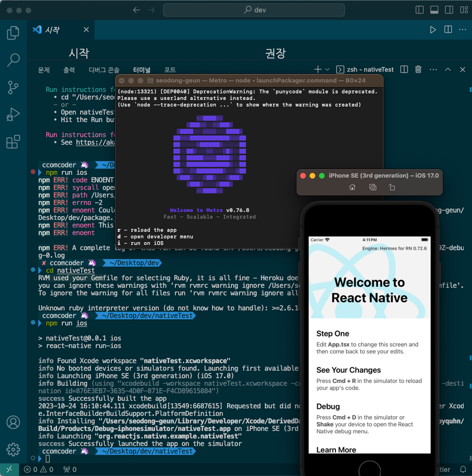Split the terminal
This screenshot has height=476, width=472.
point(404,69)
